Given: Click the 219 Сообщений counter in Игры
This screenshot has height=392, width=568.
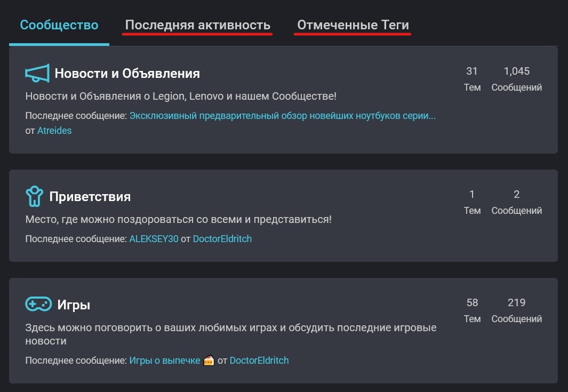Looking at the screenshot, I should [516, 310].
